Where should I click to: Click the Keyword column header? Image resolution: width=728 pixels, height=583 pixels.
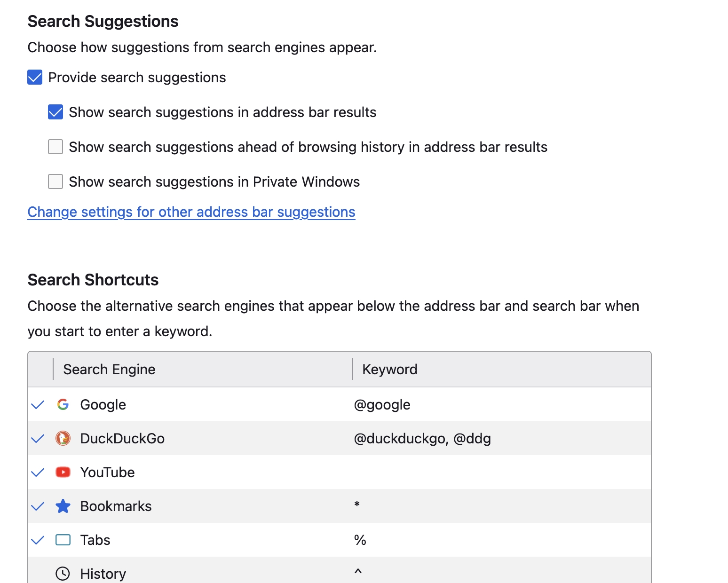[x=390, y=370]
